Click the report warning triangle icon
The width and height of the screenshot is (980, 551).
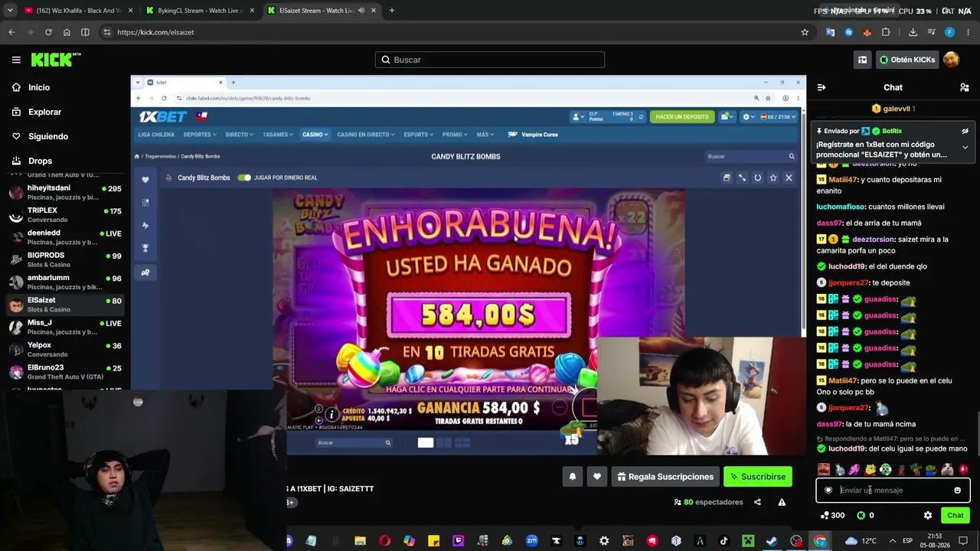tap(782, 502)
